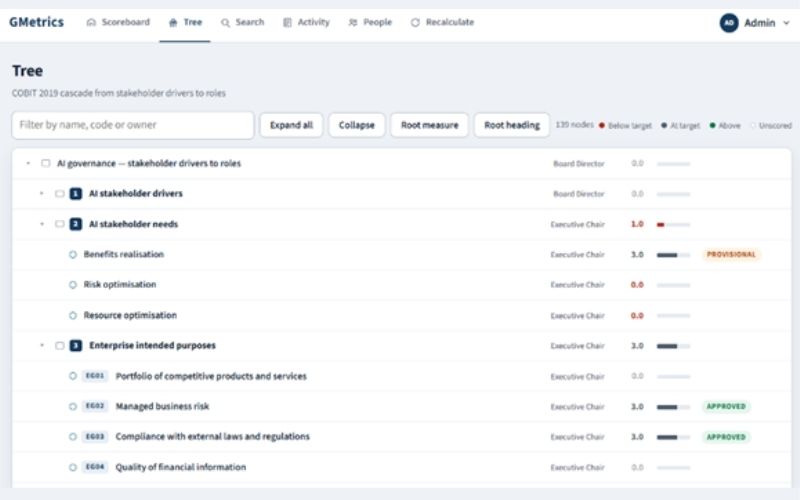Click circle icon for Quality of financial information
This screenshot has width=800, height=500.
click(73, 467)
